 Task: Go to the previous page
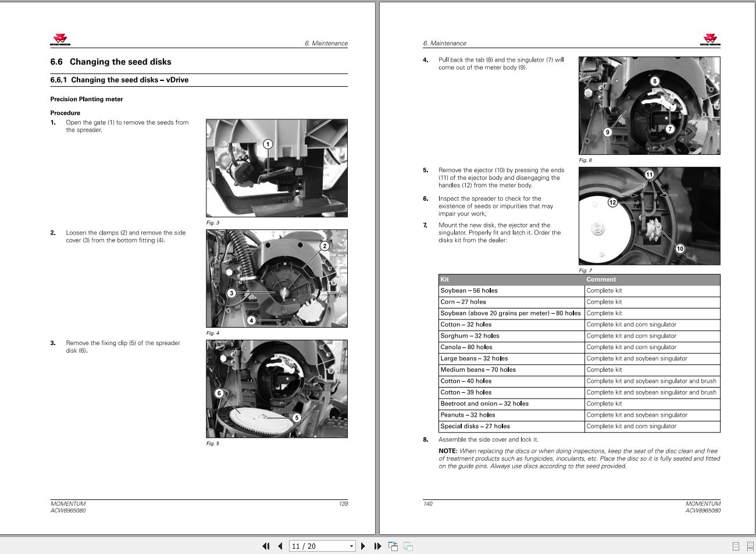pos(280,546)
